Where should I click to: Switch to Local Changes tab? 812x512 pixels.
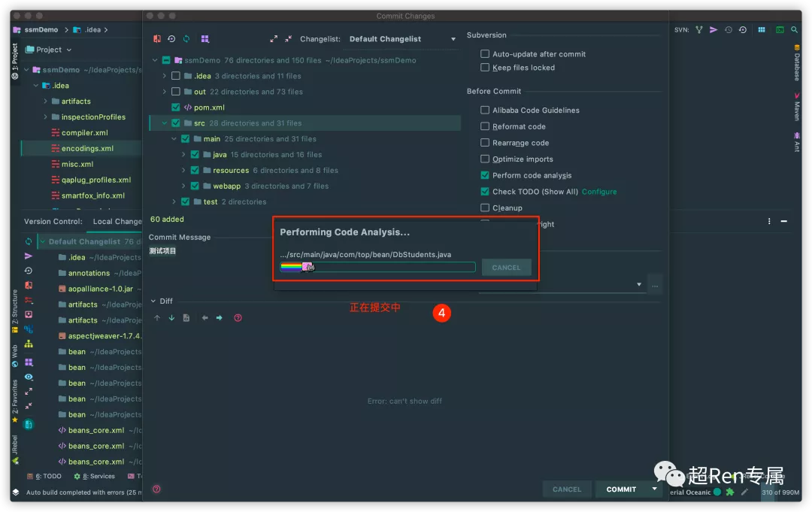tap(117, 221)
